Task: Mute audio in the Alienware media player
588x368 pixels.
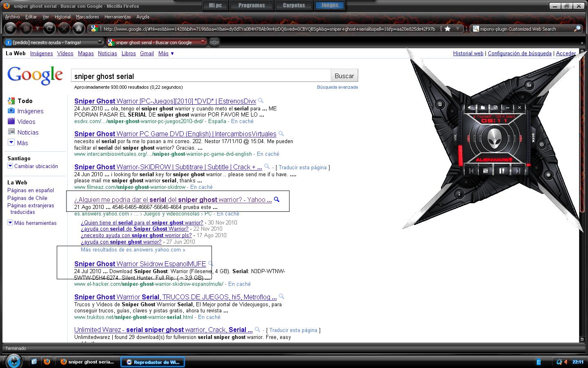Action: (x=471, y=108)
